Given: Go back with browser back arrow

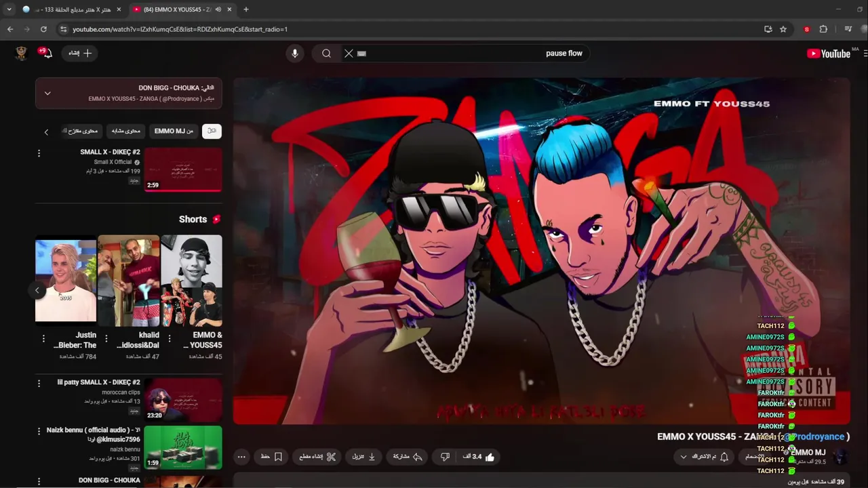Looking at the screenshot, I should [10, 29].
